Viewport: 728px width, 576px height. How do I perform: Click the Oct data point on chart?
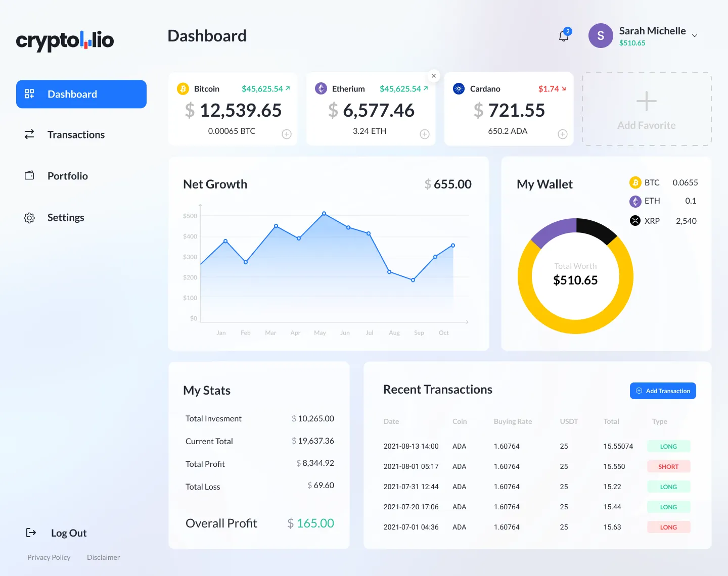pyautogui.click(x=453, y=246)
